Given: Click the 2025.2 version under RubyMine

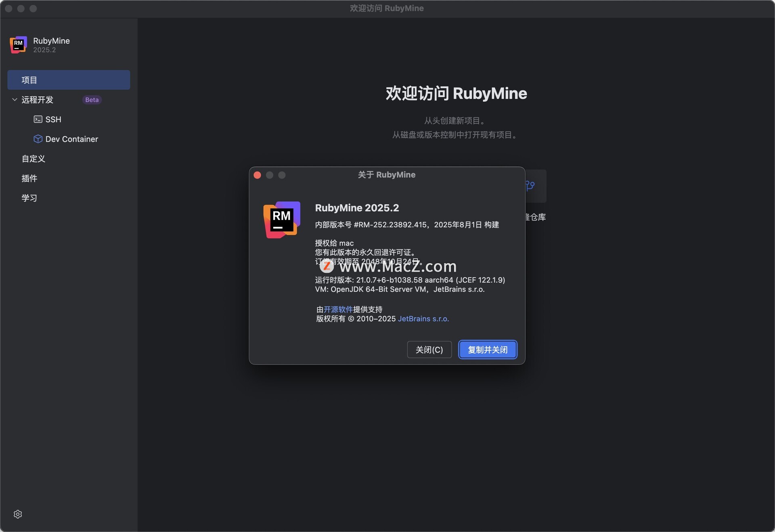Looking at the screenshot, I should [44, 50].
